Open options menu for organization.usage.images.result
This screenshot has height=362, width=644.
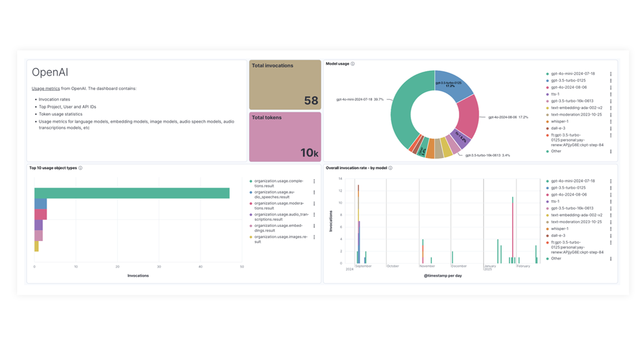coord(314,237)
